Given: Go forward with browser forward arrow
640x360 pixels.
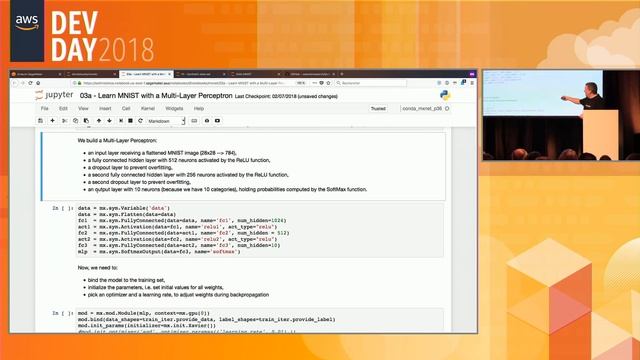Looking at the screenshot, I should (22, 83).
